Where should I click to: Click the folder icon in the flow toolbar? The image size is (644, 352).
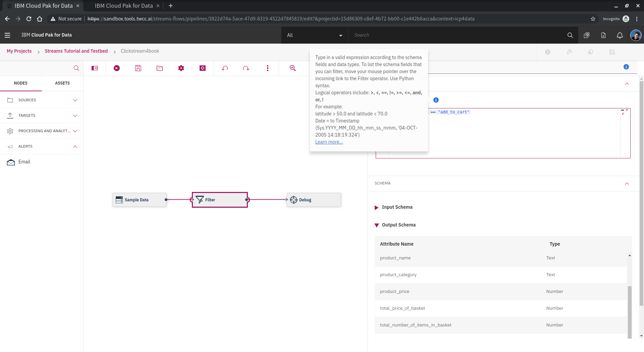pyautogui.click(x=160, y=68)
